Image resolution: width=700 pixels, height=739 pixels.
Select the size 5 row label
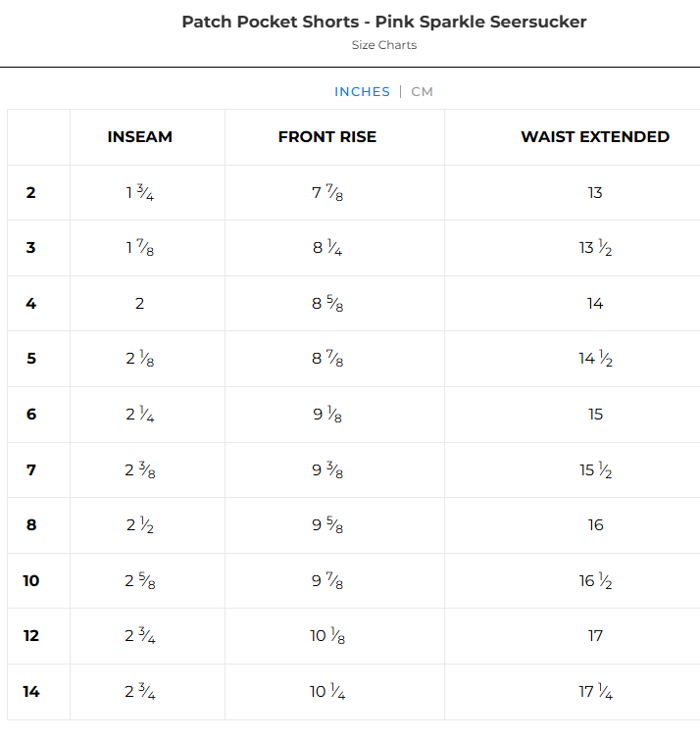click(31, 359)
